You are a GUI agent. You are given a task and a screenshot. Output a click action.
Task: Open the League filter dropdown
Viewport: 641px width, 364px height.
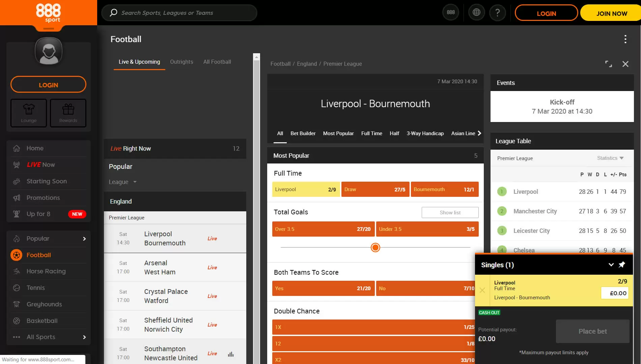pyautogui.click(x=122, y=182)
